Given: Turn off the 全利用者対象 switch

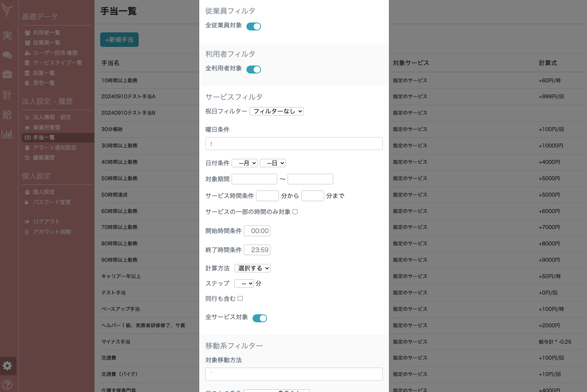Looking at the screenshot, I should click(253, 69).
